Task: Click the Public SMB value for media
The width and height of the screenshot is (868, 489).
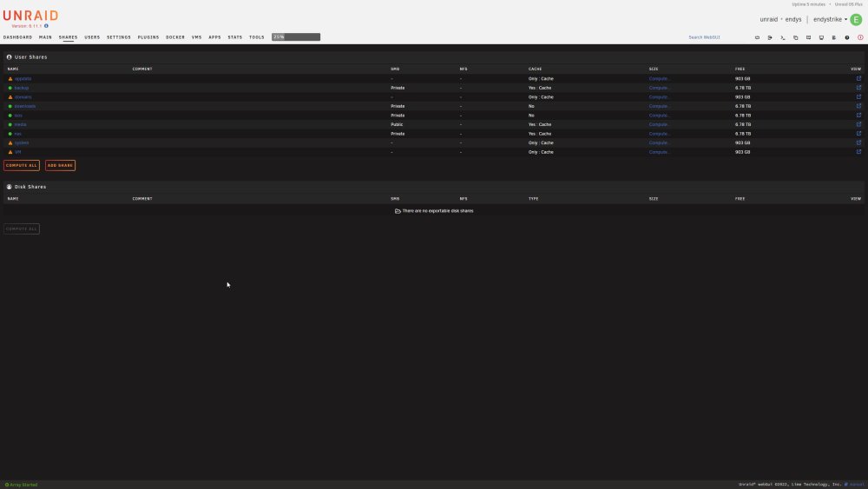Action: [397, 124]
